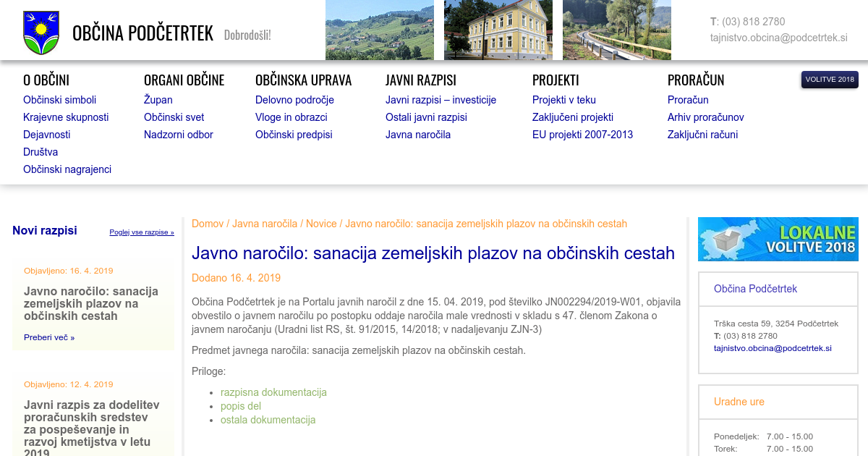Open the razpisna dokumentacija attachment
The image size is (868, 456).
click(273, 392)
